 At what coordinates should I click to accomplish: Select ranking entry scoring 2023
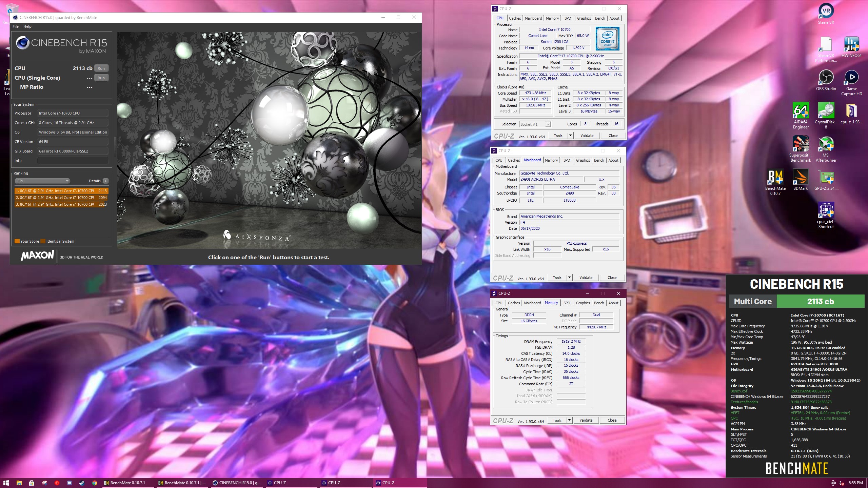pyautogui.click(x=61, y=204)
